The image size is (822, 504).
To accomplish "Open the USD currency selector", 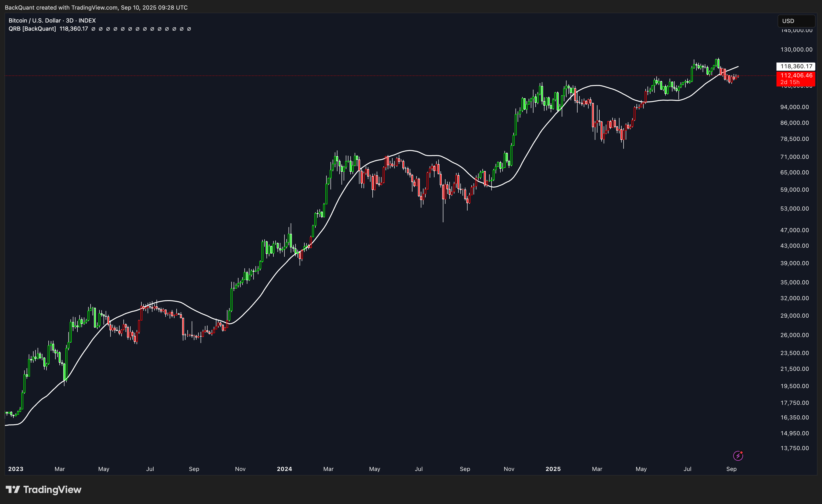I will 796,21.
